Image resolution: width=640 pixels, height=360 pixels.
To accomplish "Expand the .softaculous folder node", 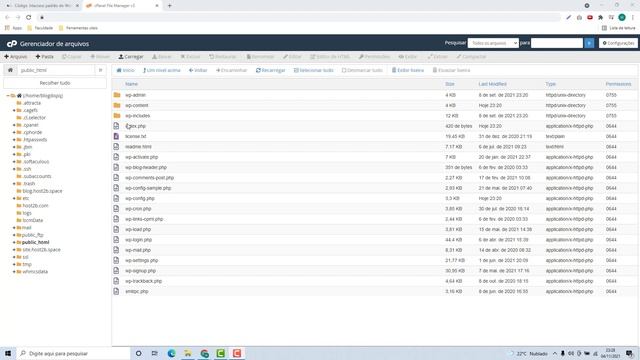I will [x=14, y=162].
